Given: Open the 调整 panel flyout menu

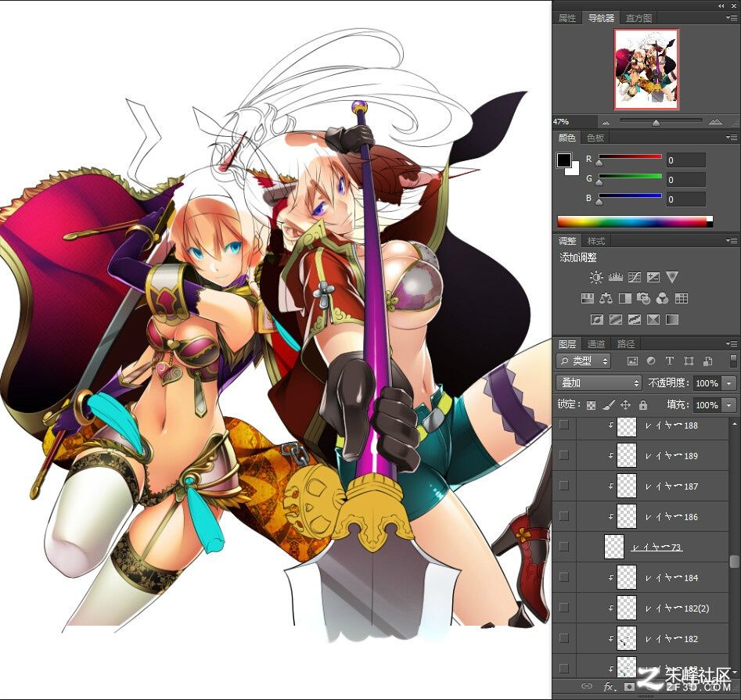Looking at the screenshot, I should click(732, 241).
